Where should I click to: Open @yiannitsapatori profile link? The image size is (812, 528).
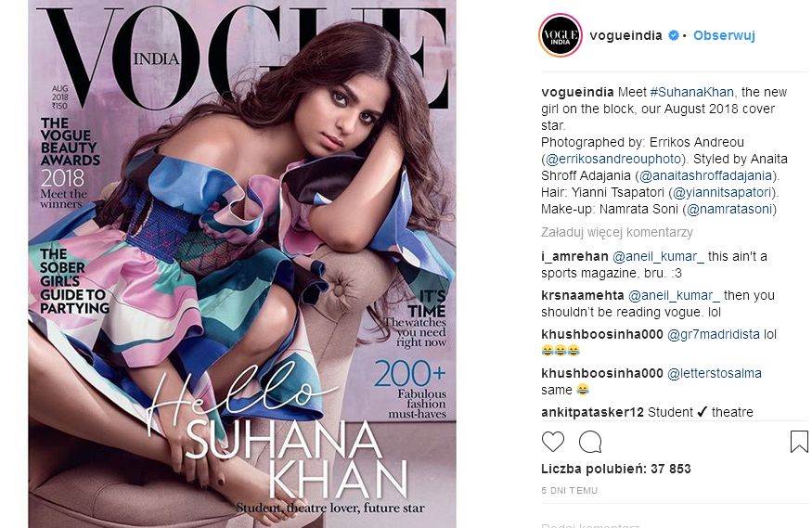click(x=722, y=192)
